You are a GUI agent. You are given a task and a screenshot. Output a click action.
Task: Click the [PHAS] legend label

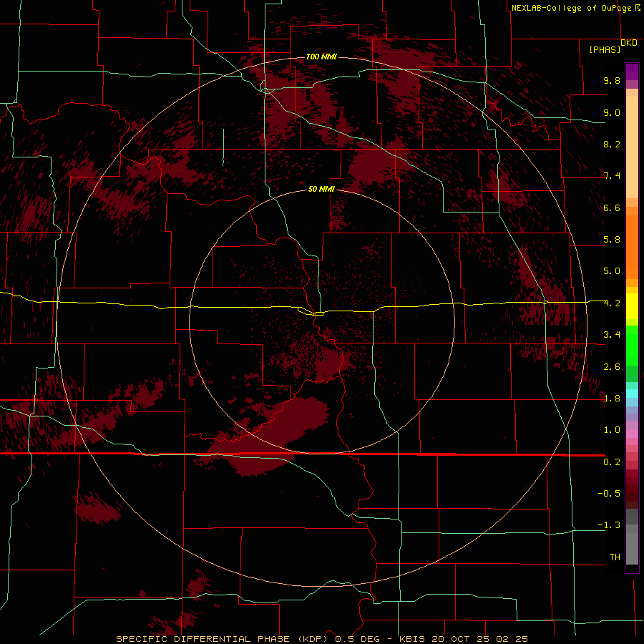pos(605,49)
